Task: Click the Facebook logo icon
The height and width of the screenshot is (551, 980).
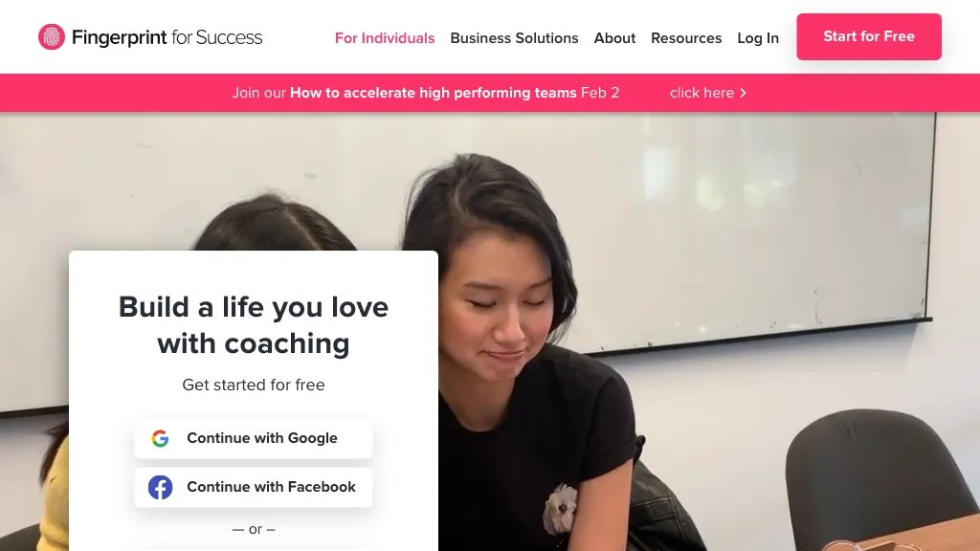Action: [x=160, y=487]
